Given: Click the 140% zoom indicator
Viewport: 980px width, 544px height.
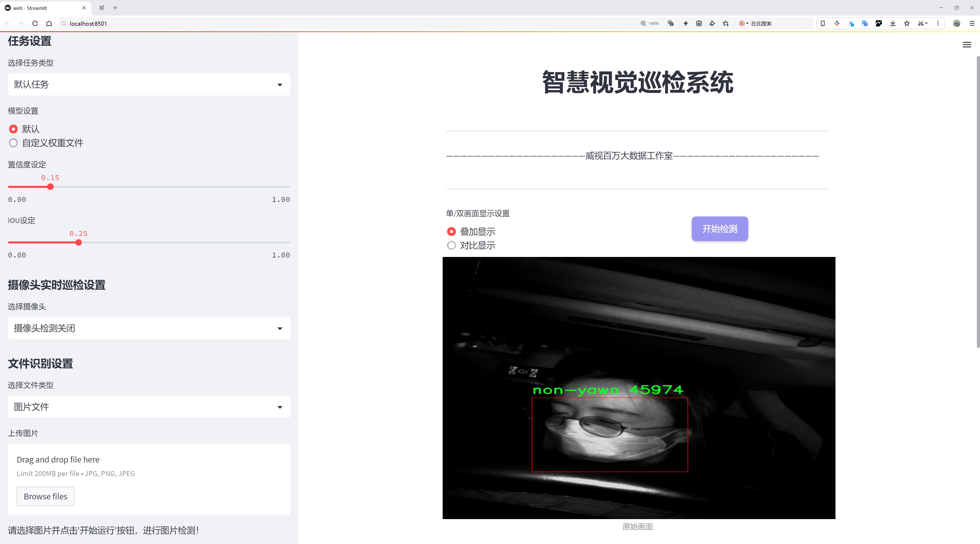Looking at the screenshot, I should tap(650, 23).
